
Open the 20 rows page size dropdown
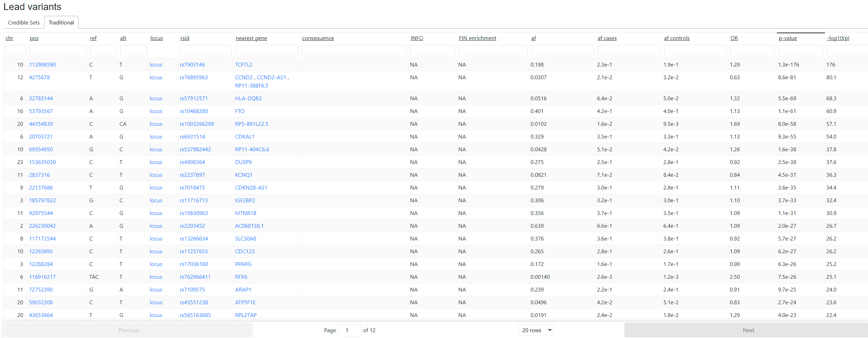pyautogui.click(x=535, y=330)
